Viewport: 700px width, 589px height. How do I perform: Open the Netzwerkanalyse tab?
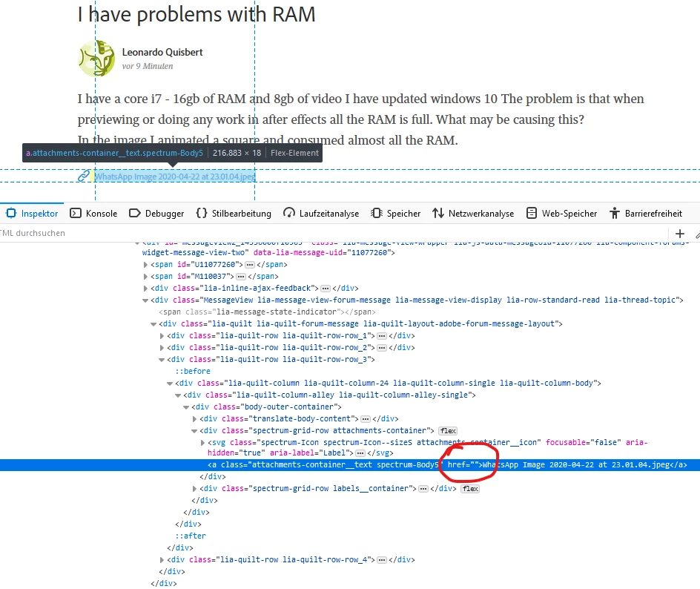(x=473, y=214)
